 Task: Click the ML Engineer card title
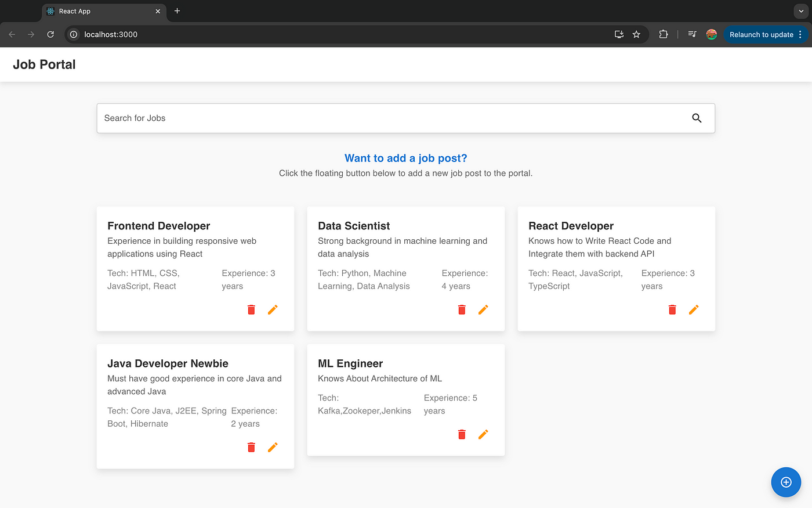[350, 363]
